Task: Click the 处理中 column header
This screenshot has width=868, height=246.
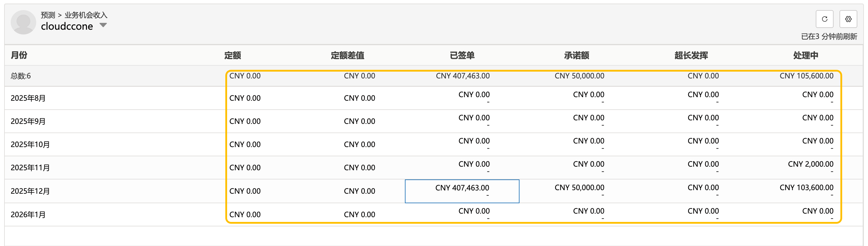Action: [806, 55]
